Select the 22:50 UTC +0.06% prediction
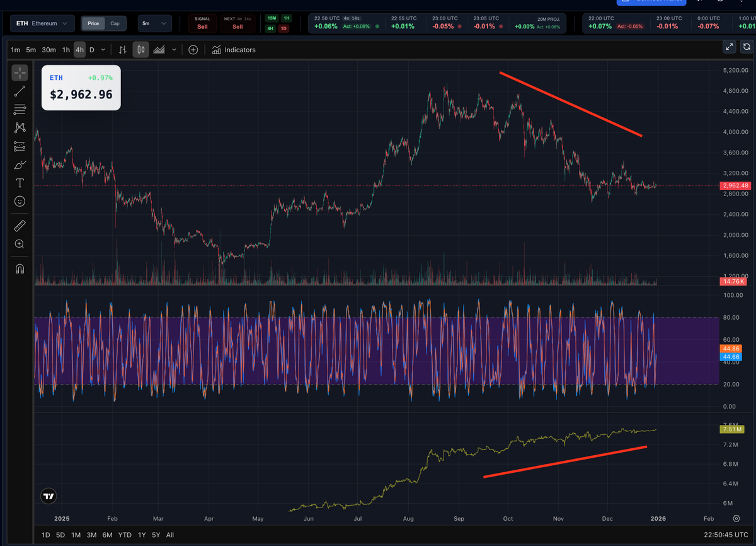This screenshot has height=546, width=756. 348,23
